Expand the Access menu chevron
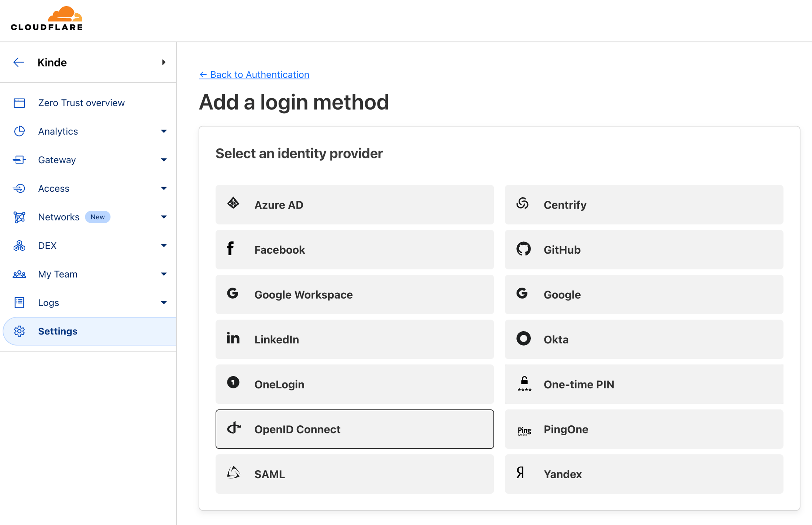This screenshot has height=525, width=812. (164, 188)
